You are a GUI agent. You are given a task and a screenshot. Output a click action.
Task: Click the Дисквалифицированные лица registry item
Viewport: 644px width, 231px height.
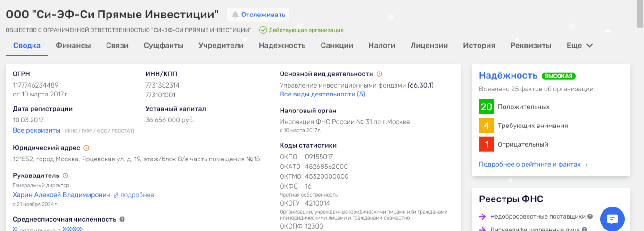click(535, 229)
